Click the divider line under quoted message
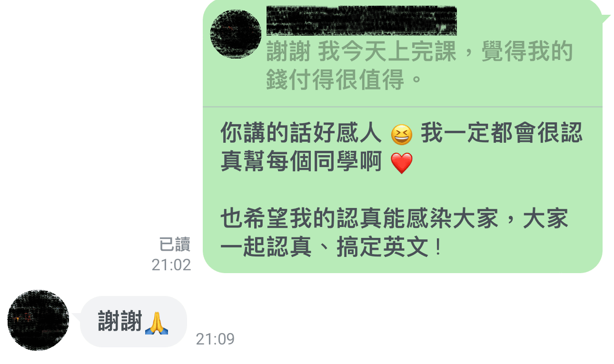The width and height of the screenshot is (614, 364). click(403, 107)
